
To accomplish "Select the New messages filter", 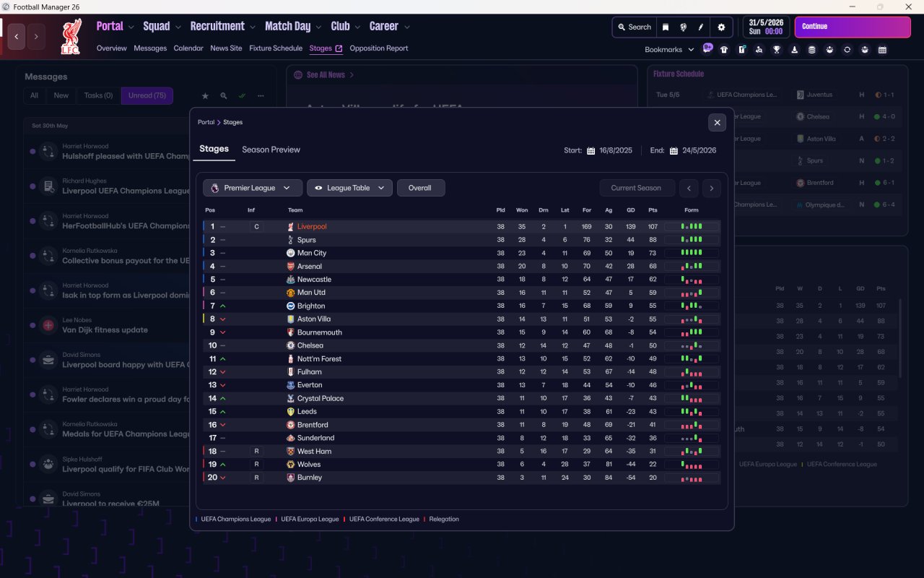I will (x=61, y=95).
